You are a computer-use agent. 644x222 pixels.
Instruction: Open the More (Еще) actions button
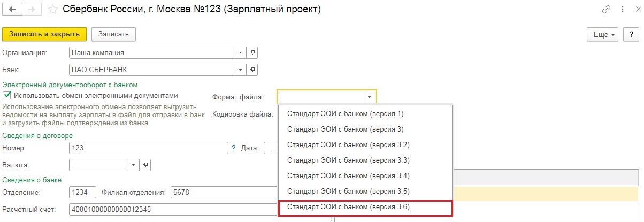[x=603, y=34]
